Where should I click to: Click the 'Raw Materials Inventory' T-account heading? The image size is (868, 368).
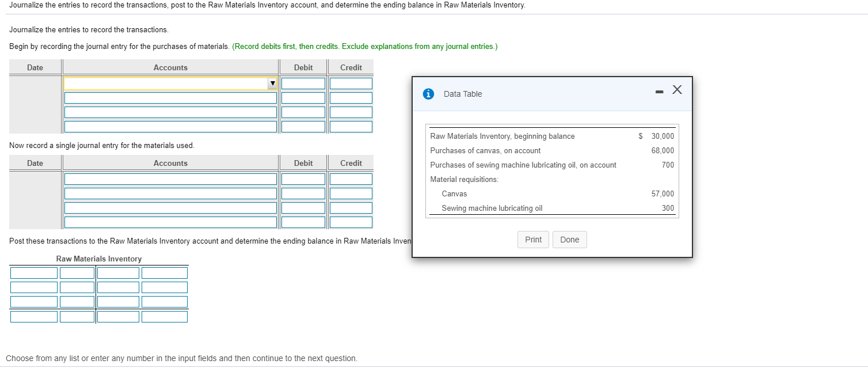click(x=99, y=259)
